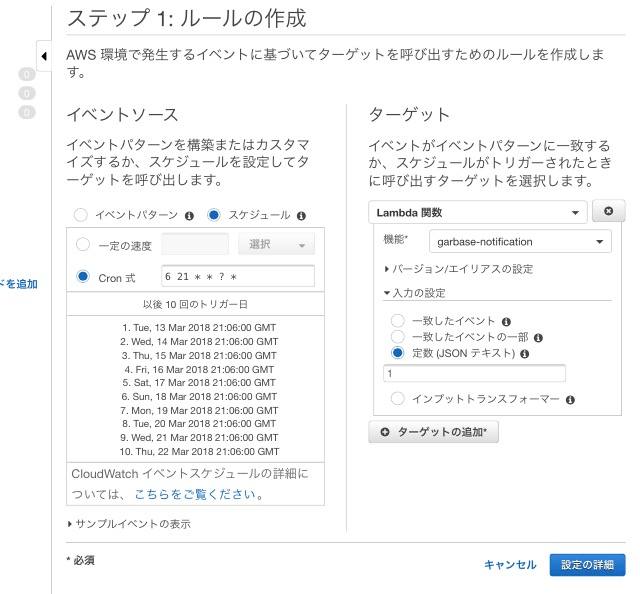Remove the Lambda target with X icon

[x=609, y=212]
